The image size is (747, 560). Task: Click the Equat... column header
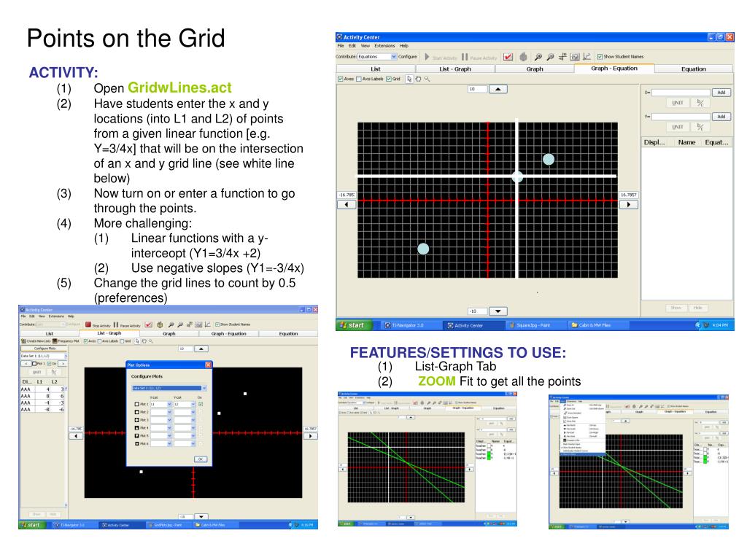pos(716,142)
